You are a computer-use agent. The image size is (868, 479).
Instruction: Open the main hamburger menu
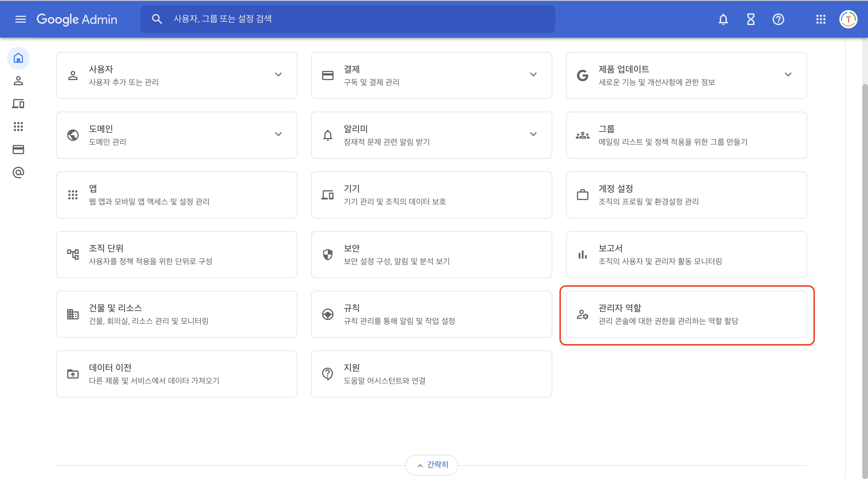[21, 19]
